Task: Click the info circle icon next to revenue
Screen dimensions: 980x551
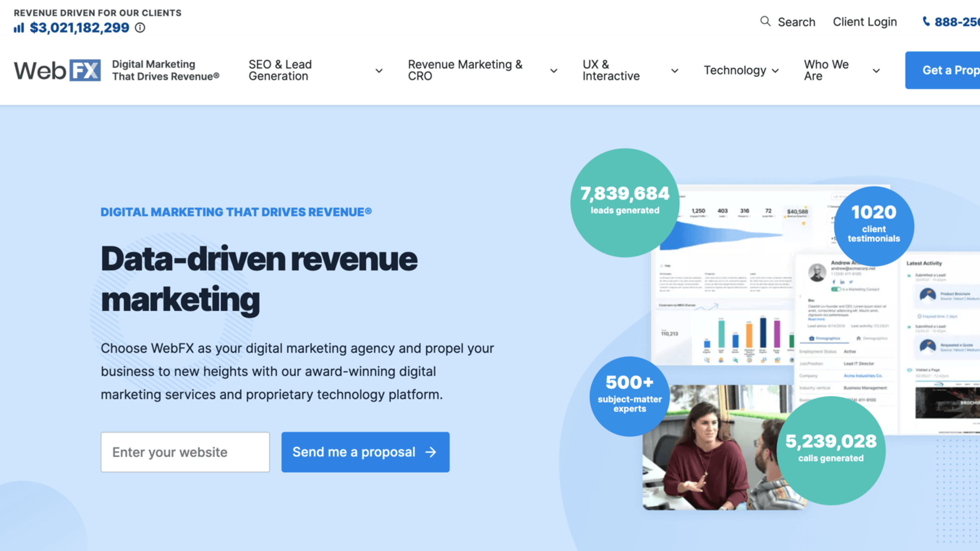Action: [x=139, y=27]
